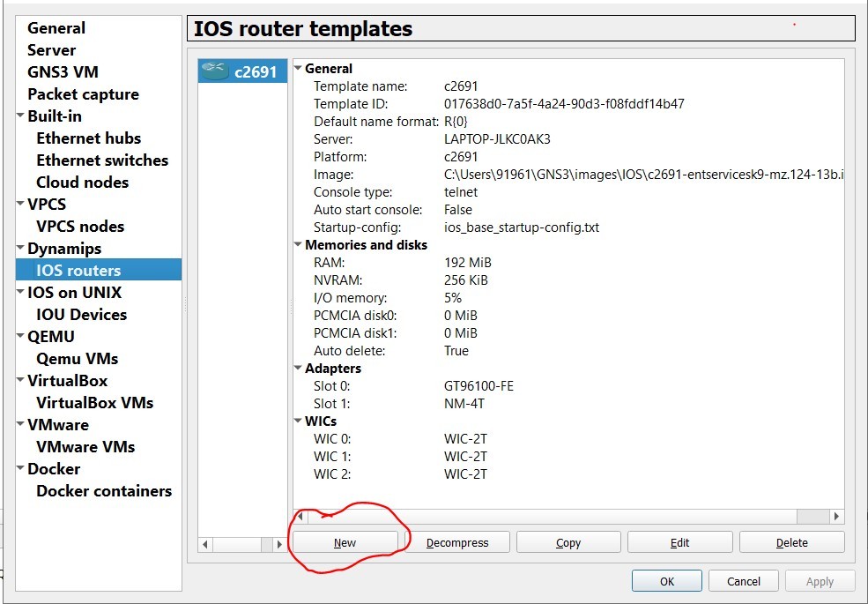This screenshot has height=604, width=868.
Task: Collapse the Memories and disks section
Action: click(298, 244)
